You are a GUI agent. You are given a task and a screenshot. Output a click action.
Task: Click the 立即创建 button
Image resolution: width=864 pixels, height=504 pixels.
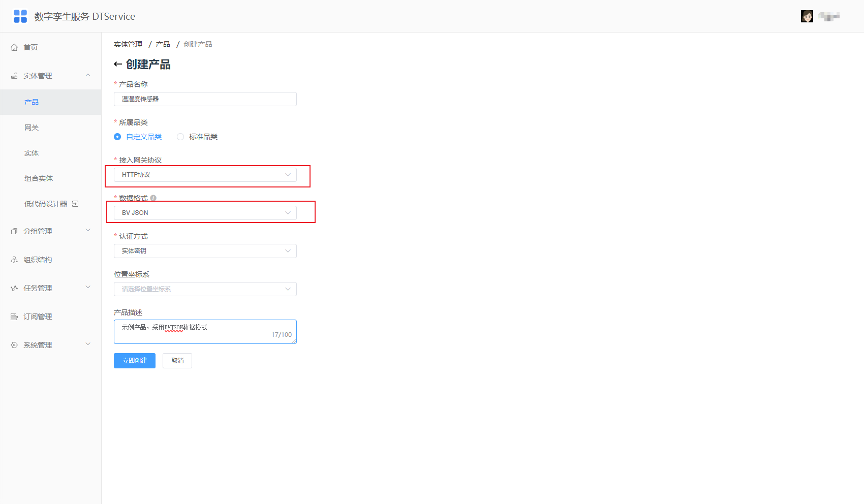point(135,361)
